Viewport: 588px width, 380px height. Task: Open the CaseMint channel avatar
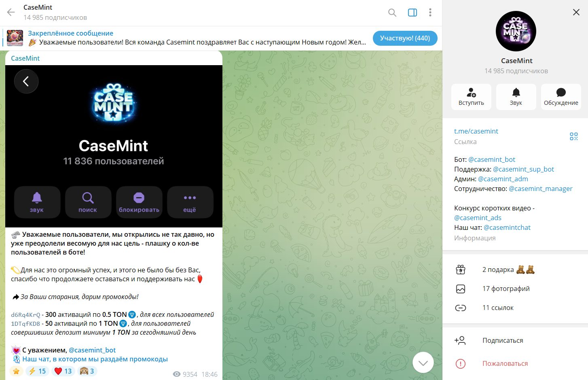[x=516, y=31]
